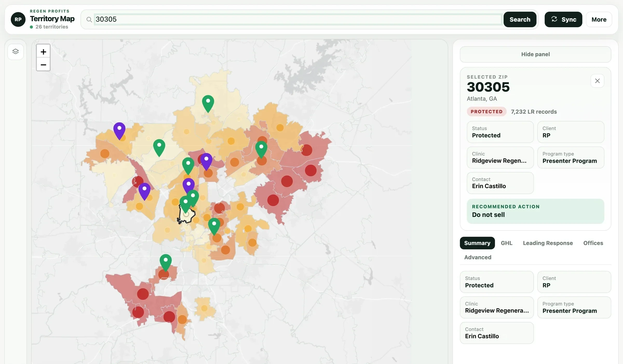
Task: Open the Offices tab
Action: pyautogui.click(x=593, y=243)
